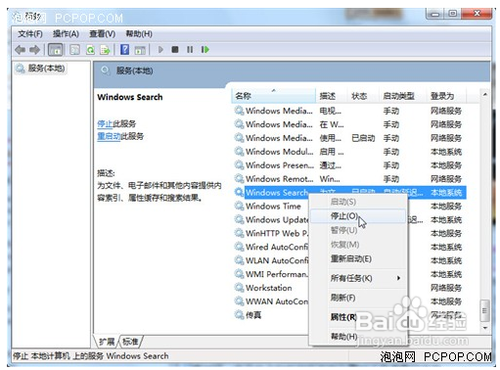Choose 帮助(H) in the context menu

coord(358,336)
